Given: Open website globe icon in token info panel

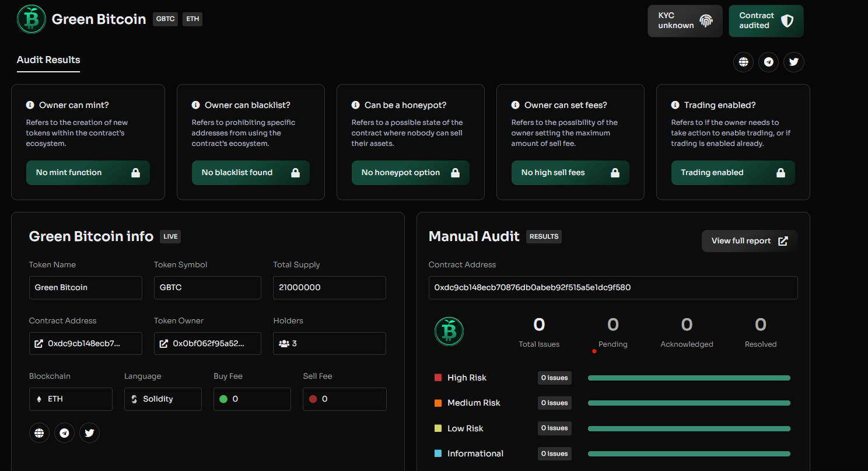Looking at the screenshot, I should [x=39, y=433].
